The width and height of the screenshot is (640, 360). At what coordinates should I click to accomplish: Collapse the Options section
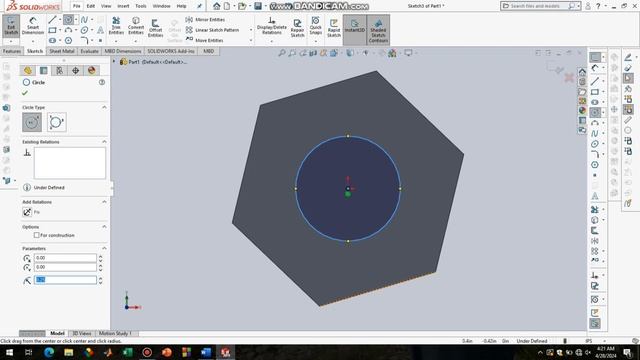(104, 227)
